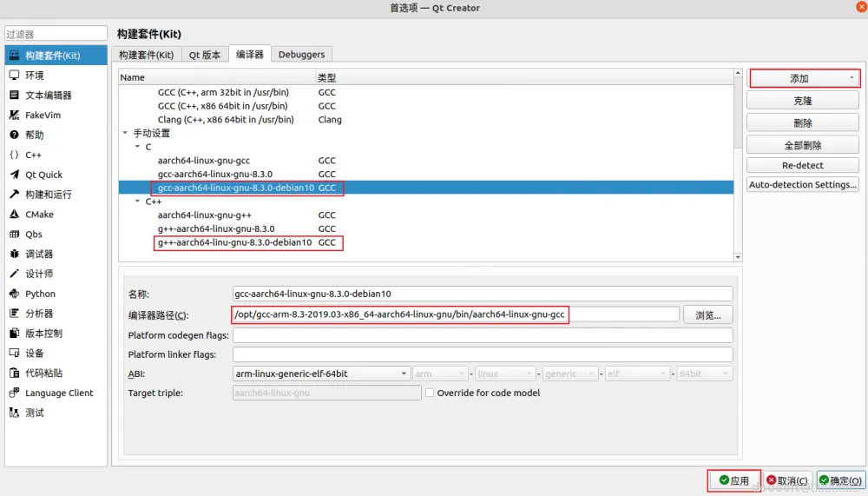This screenshot has height=496, width=868.
Task: Open the Language Client icon
Action: click(x=15, y=393)
